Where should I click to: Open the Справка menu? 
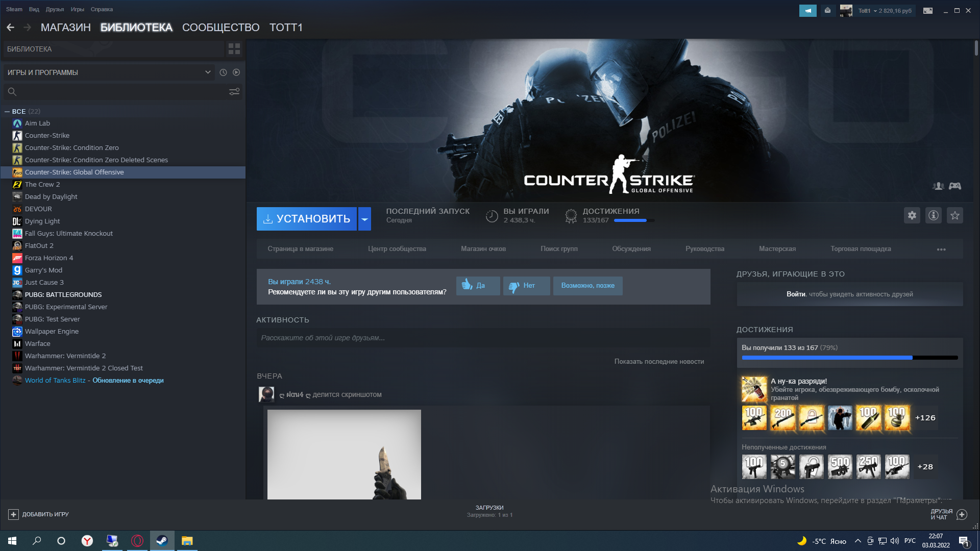coord(102,9)
